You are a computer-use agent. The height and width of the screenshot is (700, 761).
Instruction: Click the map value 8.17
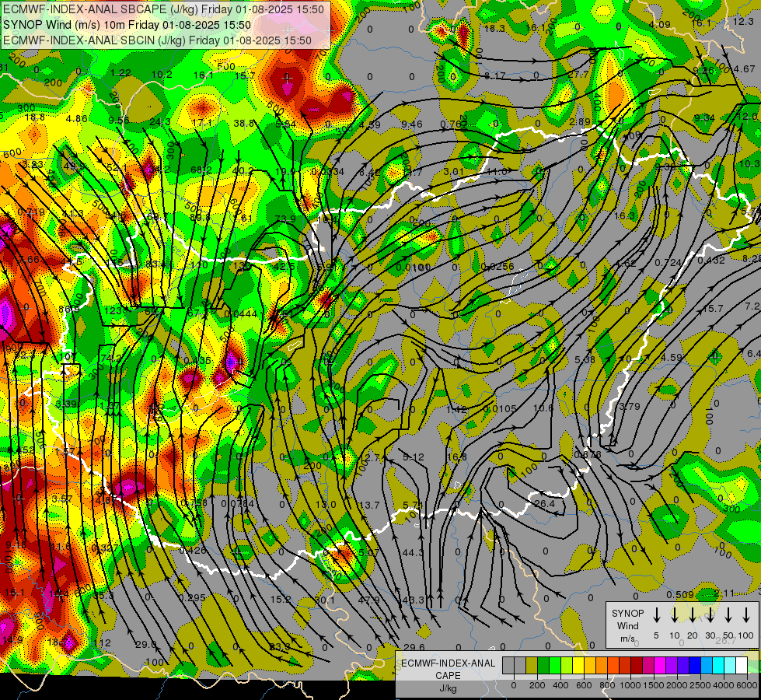494,75
